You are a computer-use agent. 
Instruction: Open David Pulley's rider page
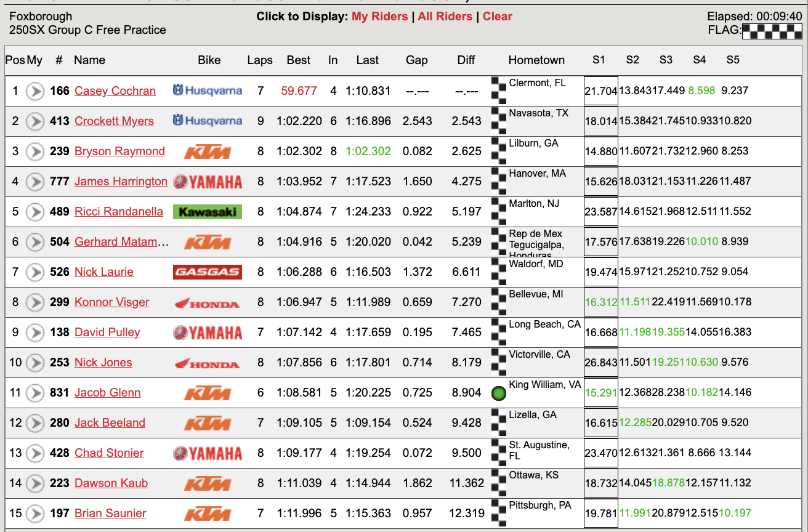point(107,332)
